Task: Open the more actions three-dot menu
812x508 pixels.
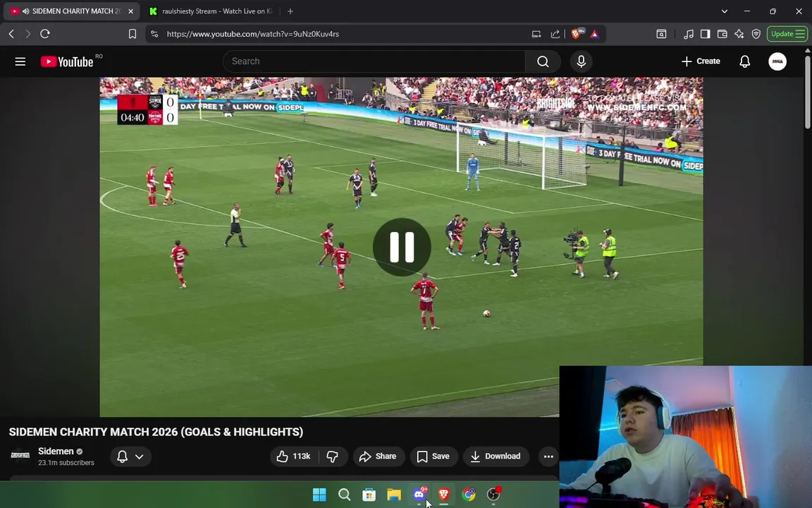Action: pyautogui.click(x=548, y=456)
